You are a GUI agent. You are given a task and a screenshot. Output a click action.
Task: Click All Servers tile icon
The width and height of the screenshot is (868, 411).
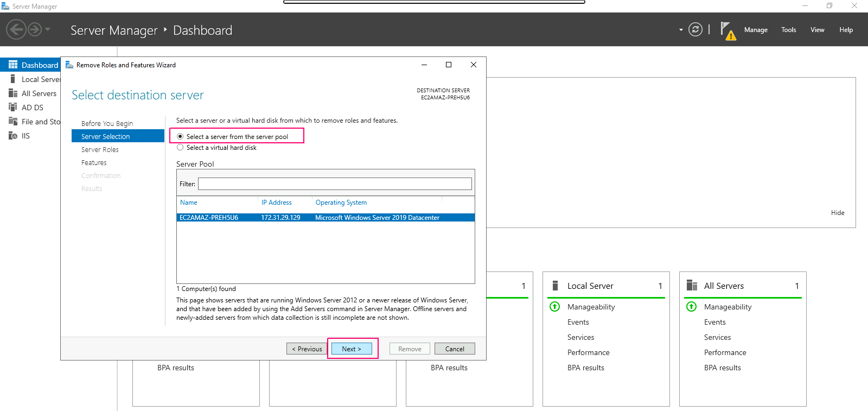point(692,286)
